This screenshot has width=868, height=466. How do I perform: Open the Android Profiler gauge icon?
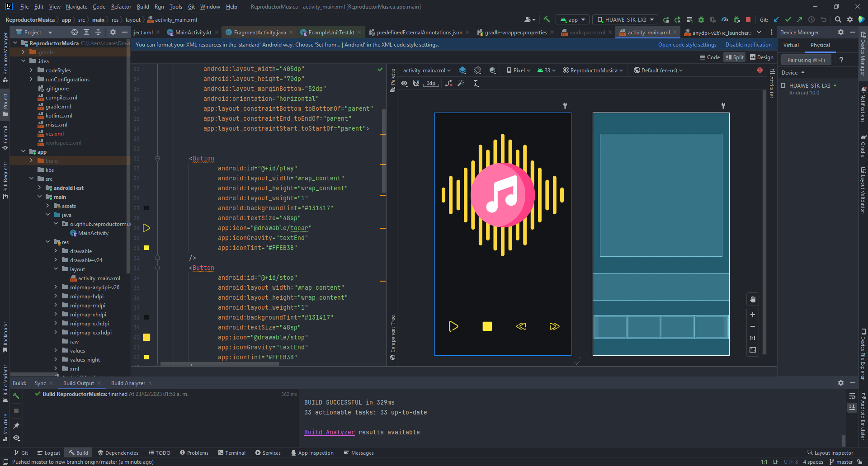pyautogui.click(x=725, y=19)
